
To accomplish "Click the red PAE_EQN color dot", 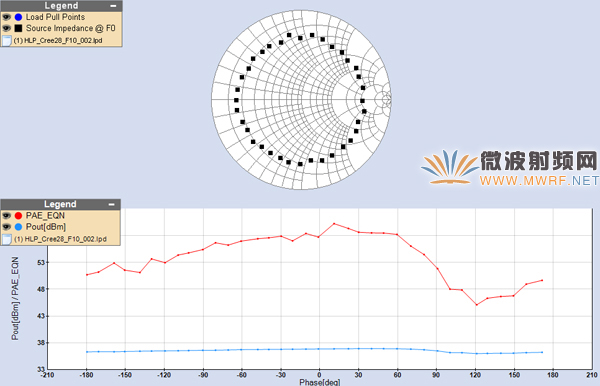I will (x=18, y=216).
